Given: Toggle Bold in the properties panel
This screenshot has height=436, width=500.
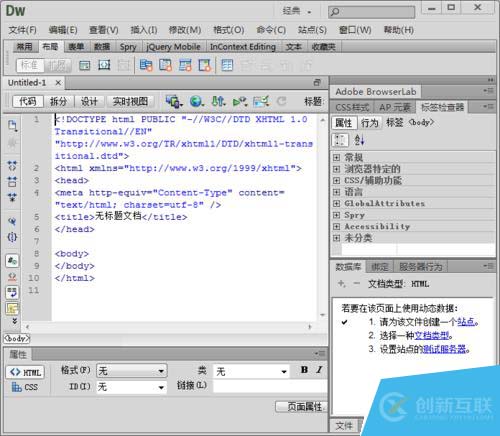Looking at the screenshot, I should [304, 370].
